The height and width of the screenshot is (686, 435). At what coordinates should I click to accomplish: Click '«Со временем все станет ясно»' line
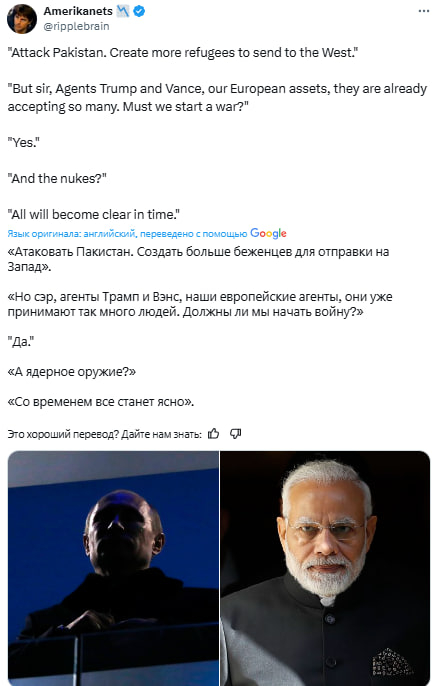coord(101,402)
